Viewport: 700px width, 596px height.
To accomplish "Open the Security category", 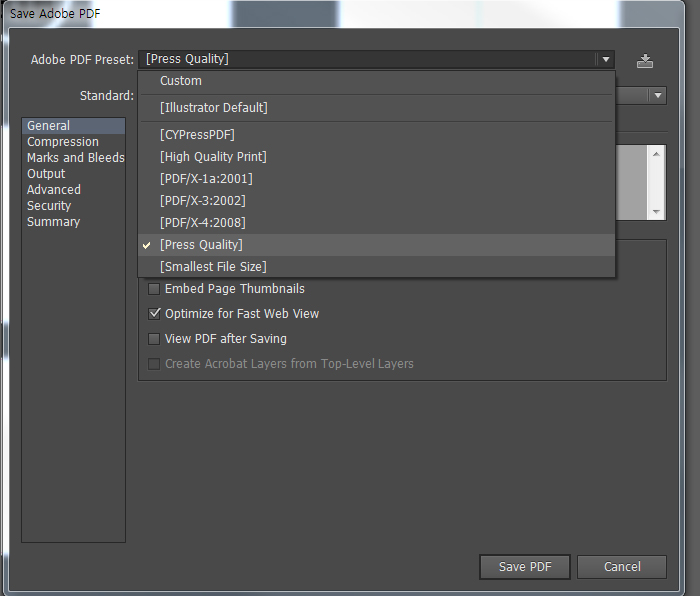I will coord(73,206).
